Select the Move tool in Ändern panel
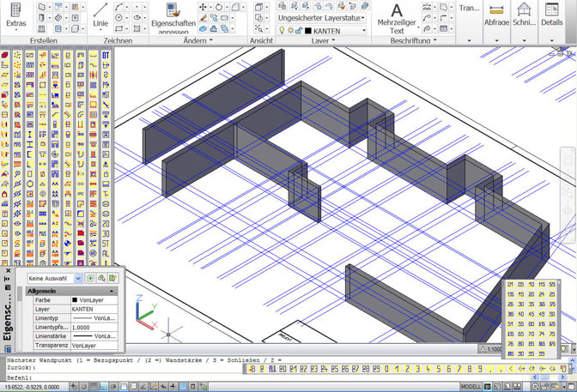 point(203,7)
